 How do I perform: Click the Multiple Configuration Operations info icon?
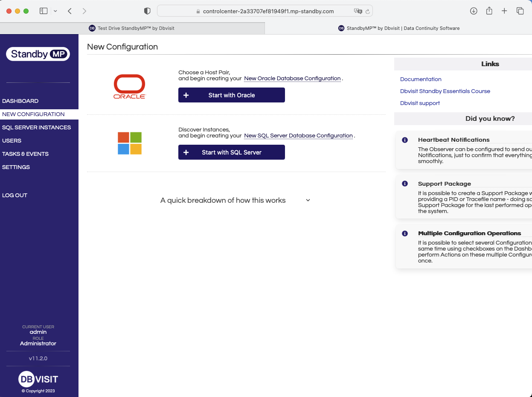pyautogui.click(x=405, y=234)
